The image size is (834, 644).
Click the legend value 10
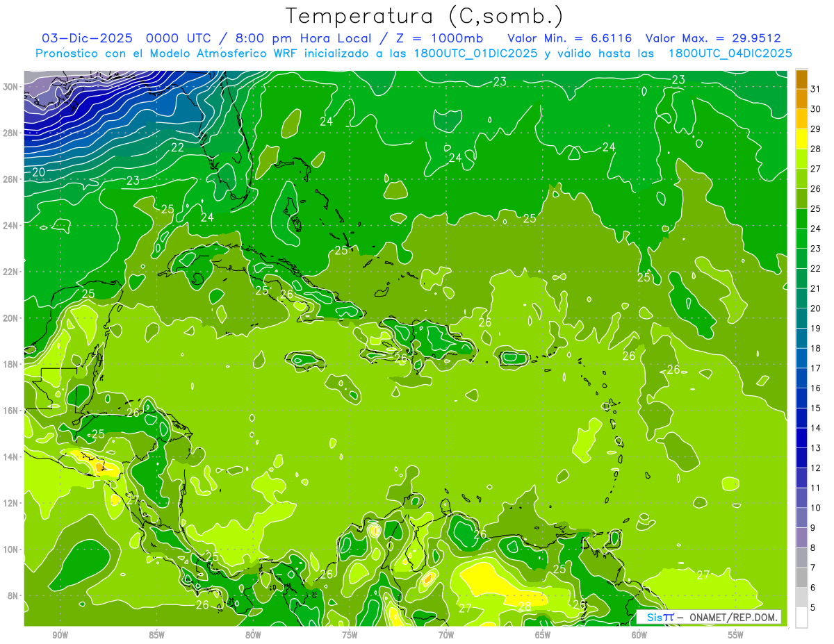pyautogui.click(x=816, y=508)
